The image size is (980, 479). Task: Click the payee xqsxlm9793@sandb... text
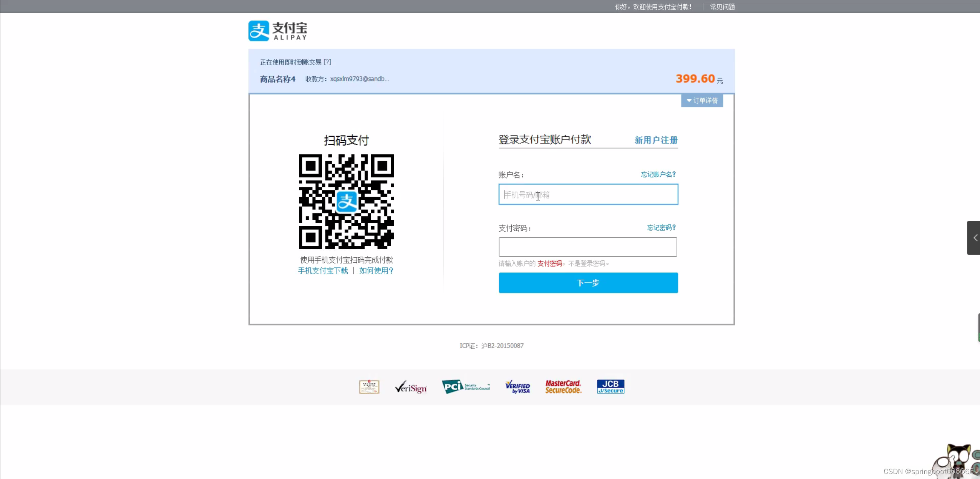click(x=360, y=79)
